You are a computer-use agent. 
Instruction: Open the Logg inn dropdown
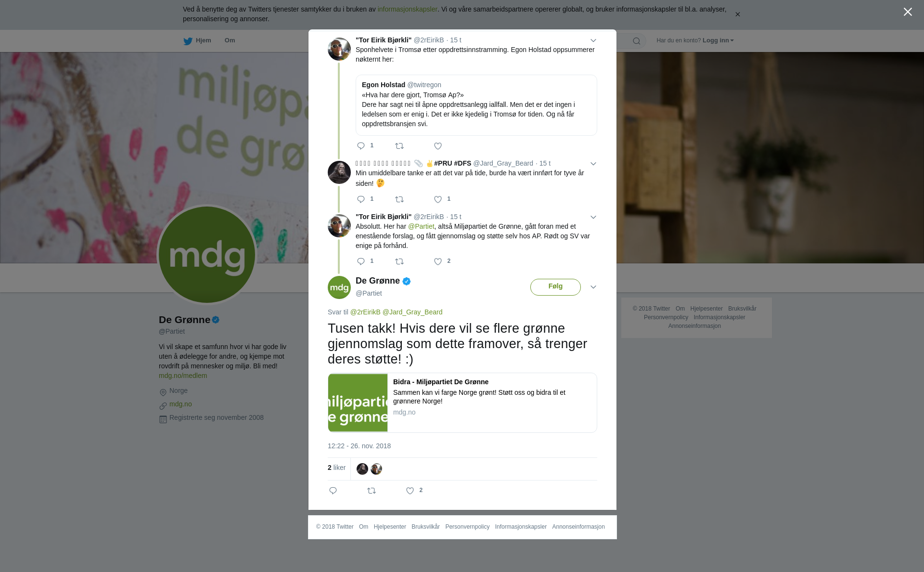click(718, 40)
